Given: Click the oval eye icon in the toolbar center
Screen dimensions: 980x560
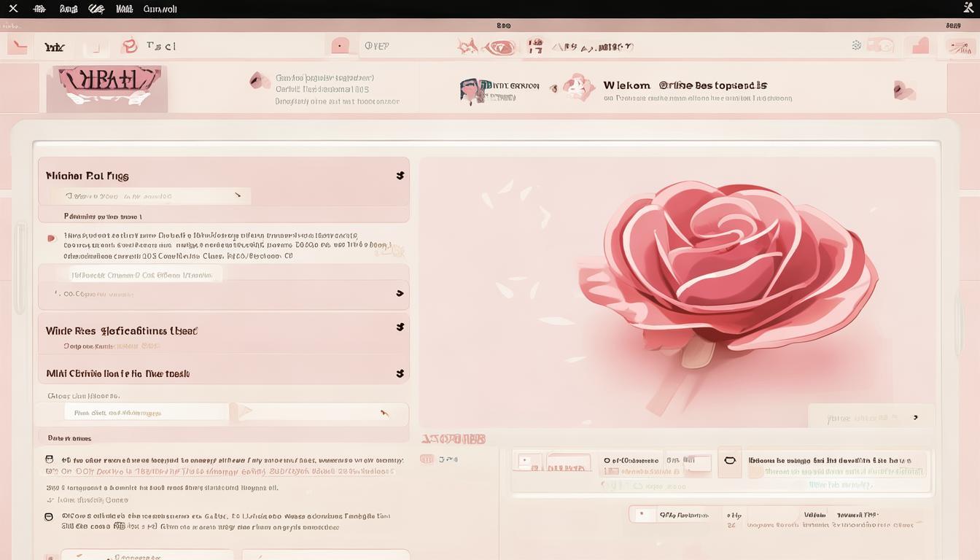Looking at the screenshot, I should 500,47.
